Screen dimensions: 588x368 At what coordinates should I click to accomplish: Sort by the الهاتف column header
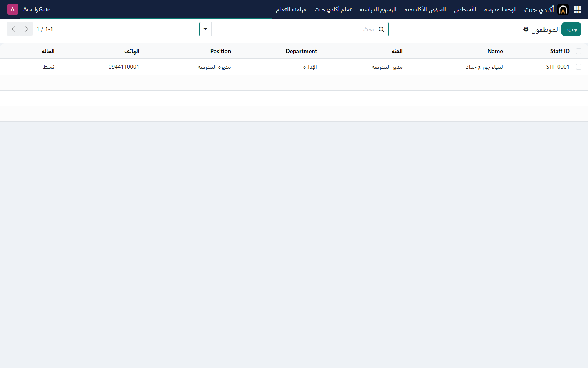[x=131, y=51]
